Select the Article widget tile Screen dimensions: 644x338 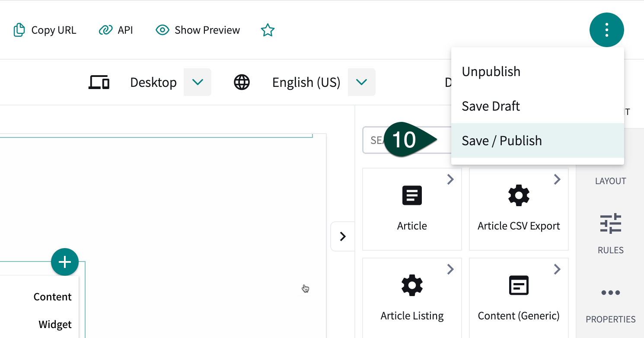[412, 209]
